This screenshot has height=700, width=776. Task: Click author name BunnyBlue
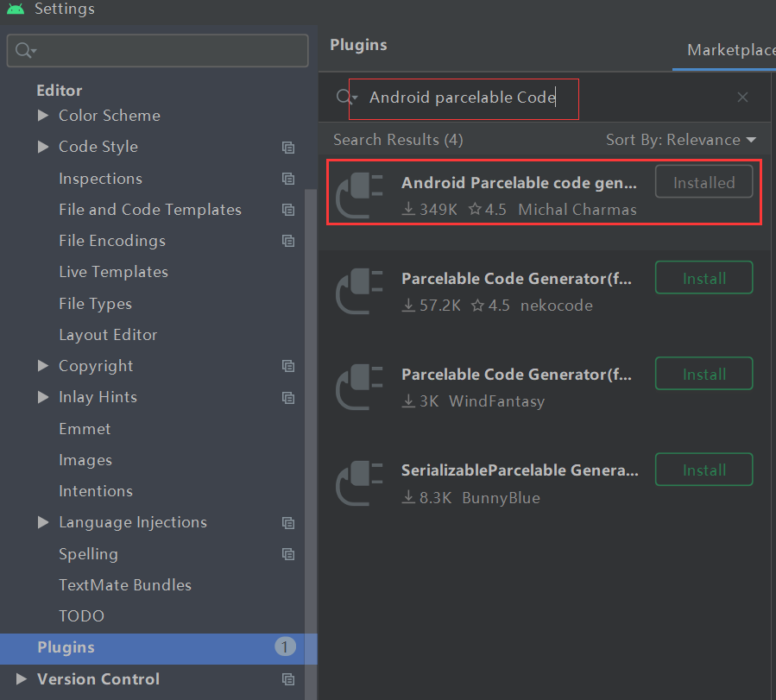[501, 498]
